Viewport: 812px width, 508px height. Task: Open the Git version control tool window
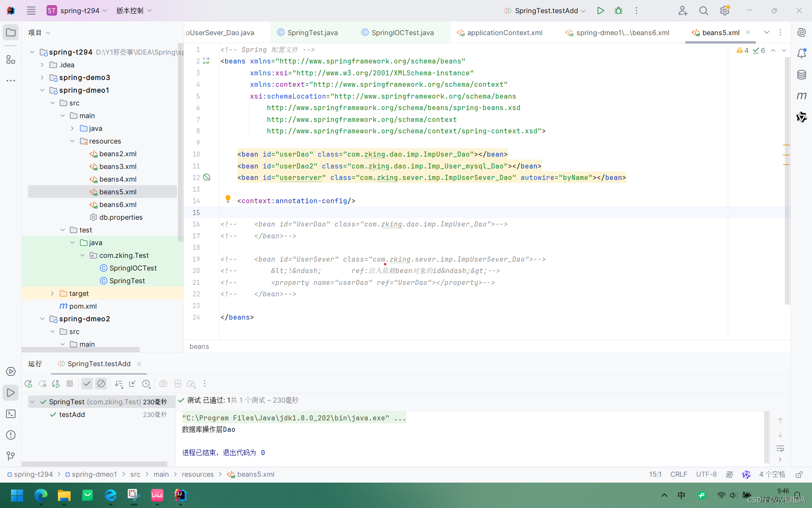pos(11,456)
